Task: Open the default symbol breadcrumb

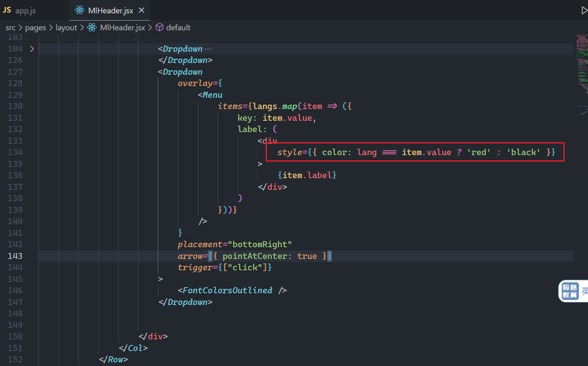Action: (178, 27)
